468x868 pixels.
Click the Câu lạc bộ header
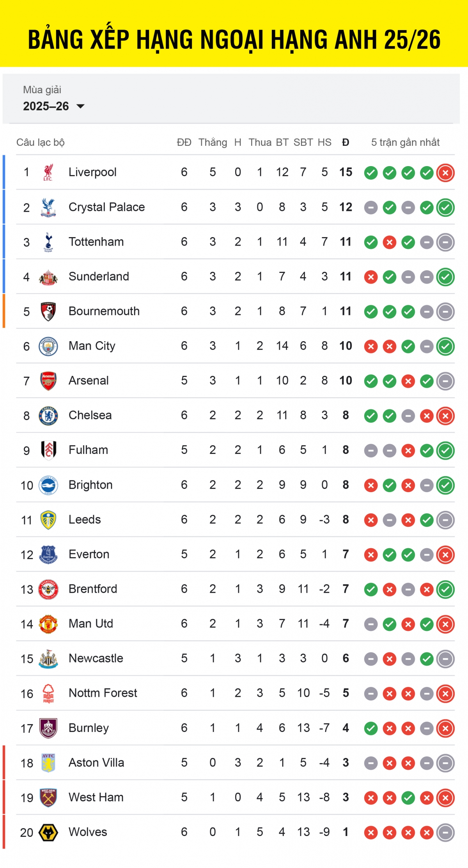pyautogui.click(x=41, y=142)
